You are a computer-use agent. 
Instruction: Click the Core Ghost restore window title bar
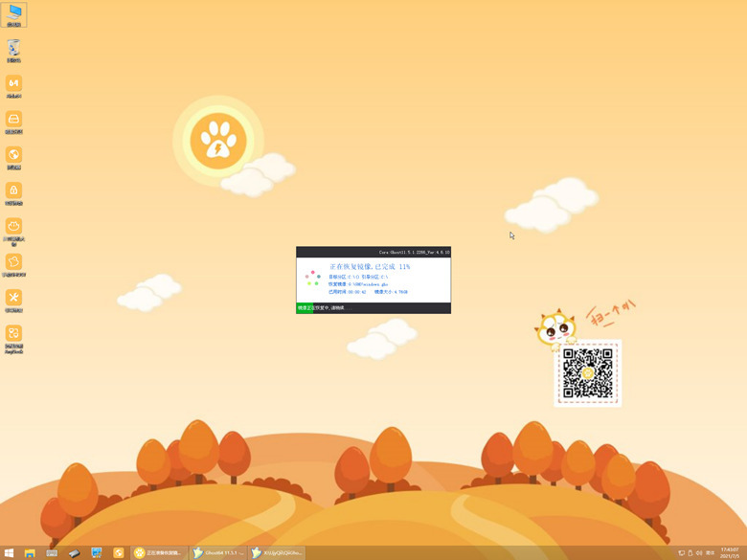pyautogui.click(x=373, y=252)
